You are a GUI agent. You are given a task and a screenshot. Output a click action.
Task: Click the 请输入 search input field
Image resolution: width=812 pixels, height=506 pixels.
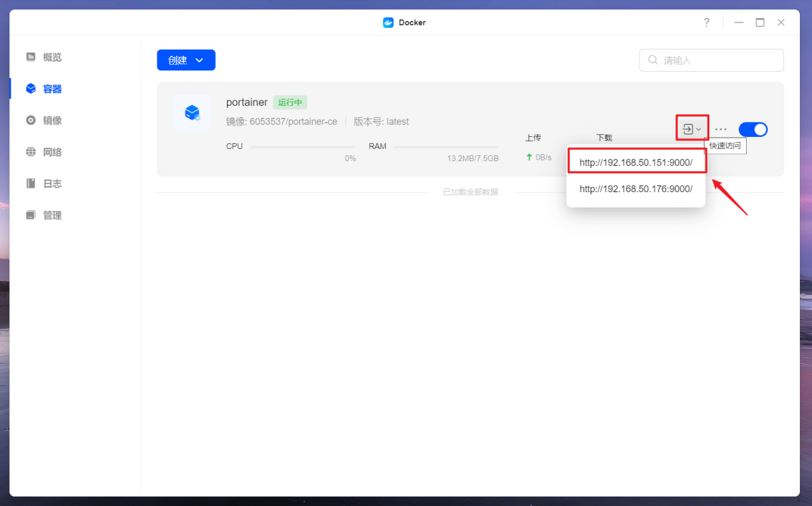click(710, 60)
